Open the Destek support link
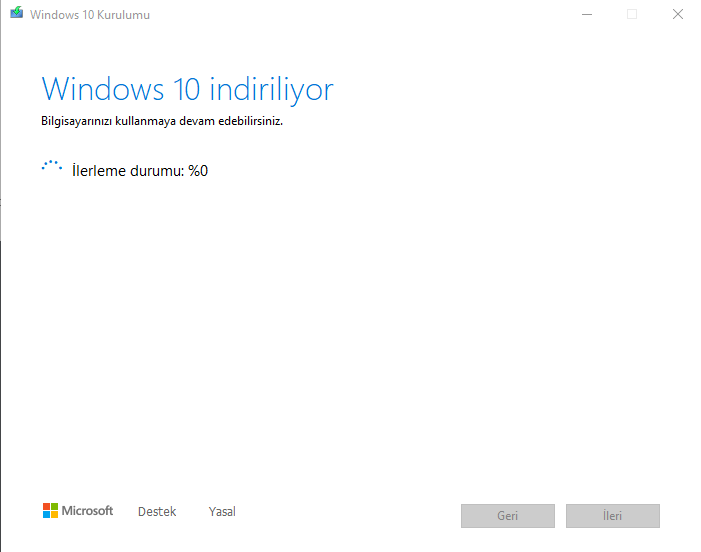Image resolution: width=701 pixels, height=552 pixels. (157, 512)
